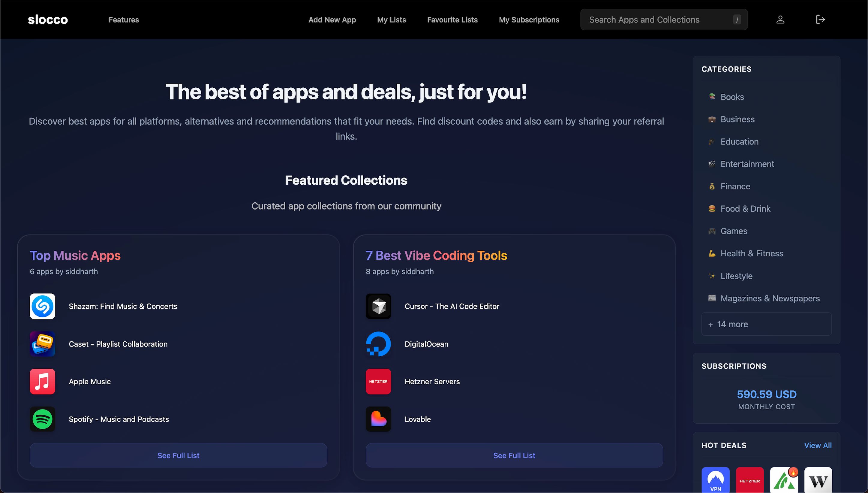Switch to My Lists
The width and height of the screenshot is (868, 493).
391,19
